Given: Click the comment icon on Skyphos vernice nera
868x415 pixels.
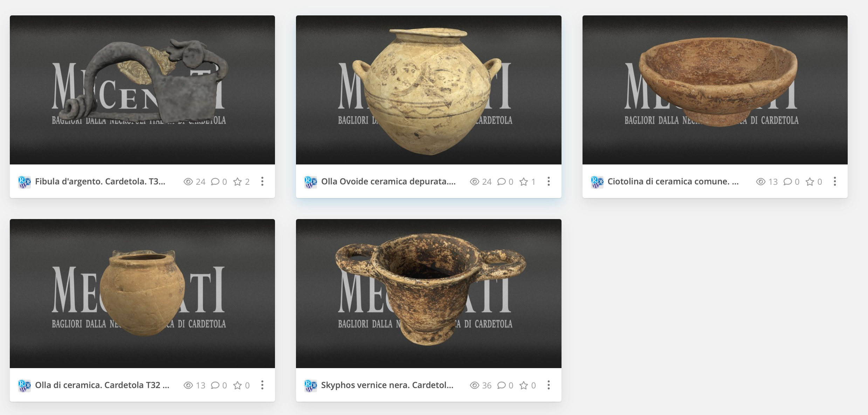Looking at the screenshot, I should click(502, 385).
